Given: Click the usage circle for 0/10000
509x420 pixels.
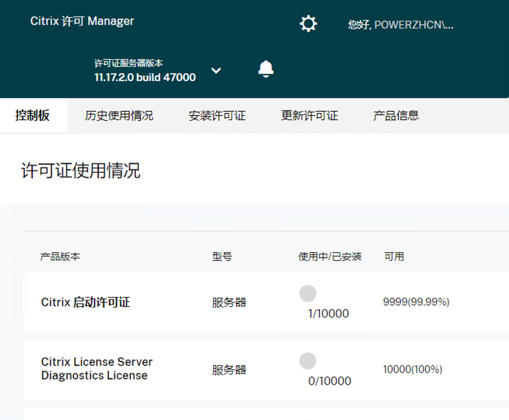Looking at the screenshot, I should tap(308, 361).
